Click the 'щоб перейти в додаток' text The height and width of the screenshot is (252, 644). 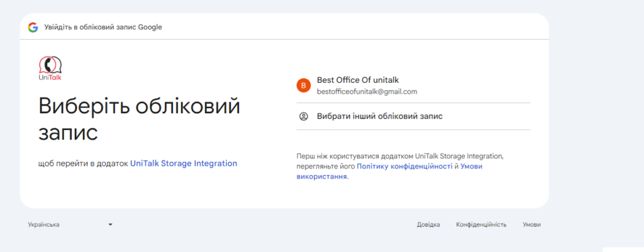[83, 163]
